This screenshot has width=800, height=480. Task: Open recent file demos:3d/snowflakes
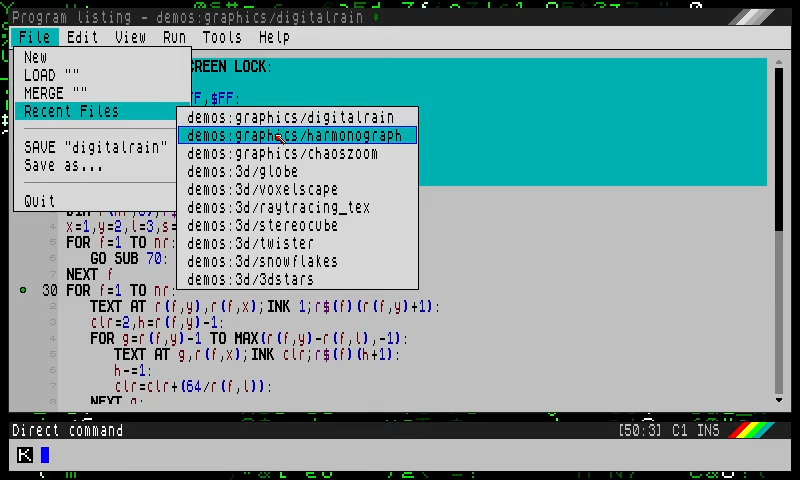[x=297, y=262]
